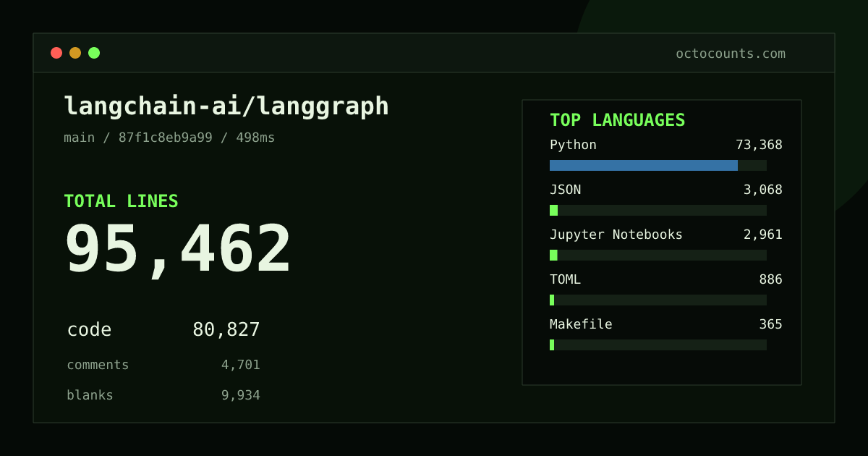
Task: Click the 'blanks' label
Action: coord(90,395)
